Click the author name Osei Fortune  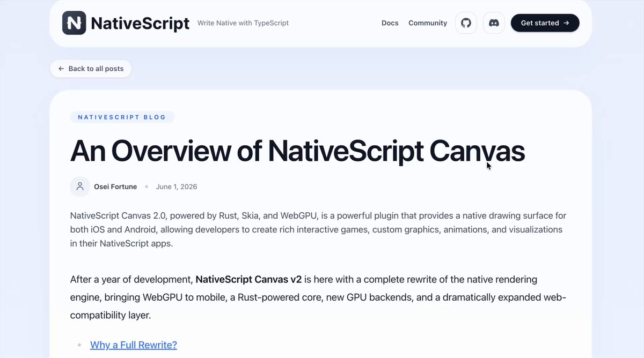click(x=115, y=187)
